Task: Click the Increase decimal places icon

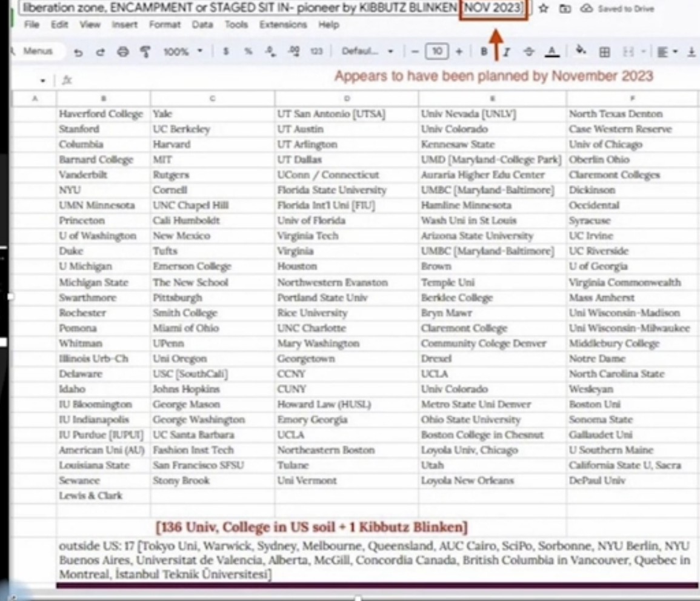Action: (x=293, y=51)
